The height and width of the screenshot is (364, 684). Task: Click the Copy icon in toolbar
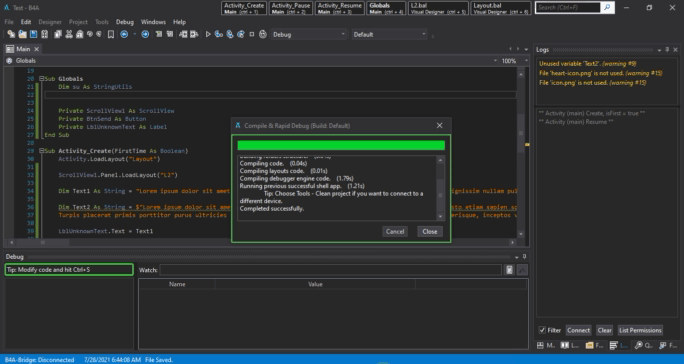(58, 34)
